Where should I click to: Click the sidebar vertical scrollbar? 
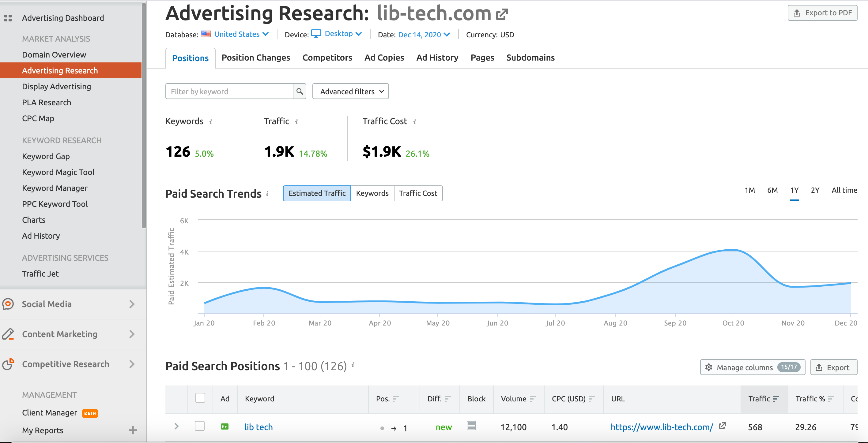pyautogui.click(x=144, y=115)
